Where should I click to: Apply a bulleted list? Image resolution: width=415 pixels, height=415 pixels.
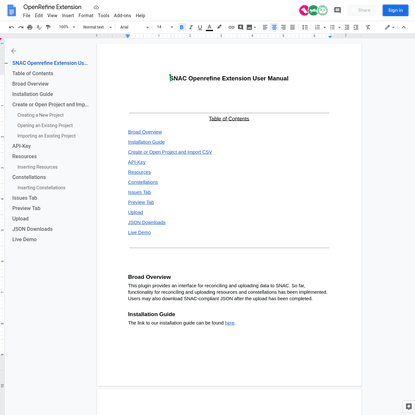tap(332, 27)
